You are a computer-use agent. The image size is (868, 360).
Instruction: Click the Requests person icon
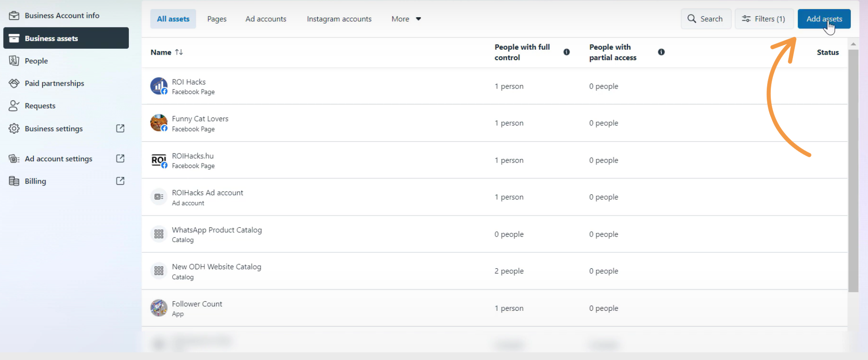pos(14,106)
